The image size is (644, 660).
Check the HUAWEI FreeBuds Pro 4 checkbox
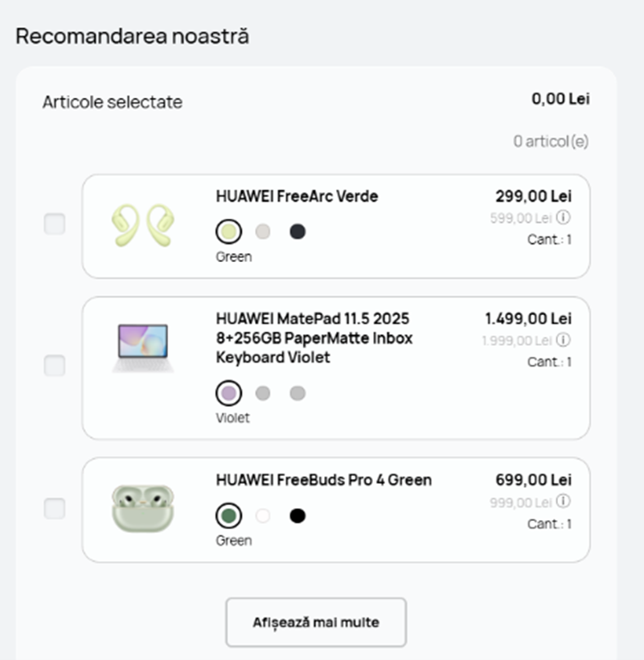coord(55,509)
